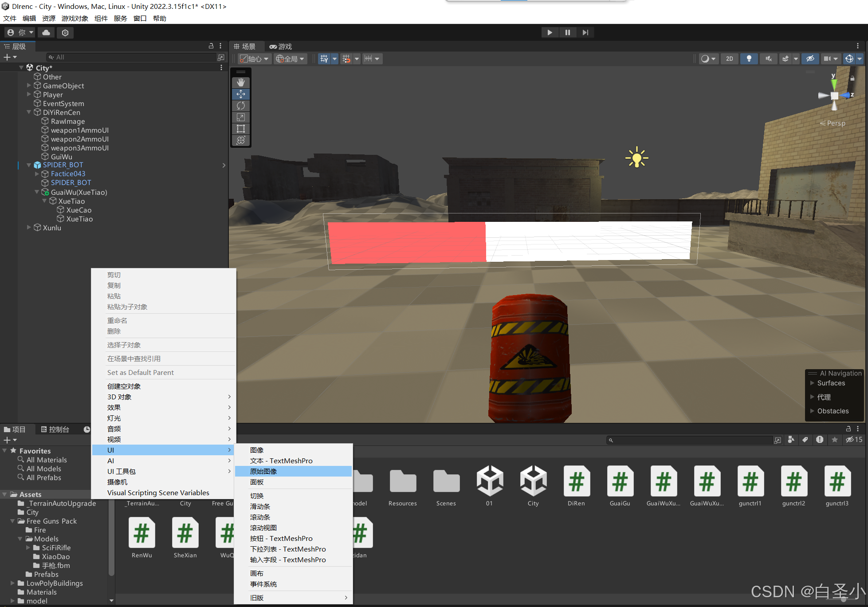Toggle hidden objects visibility in scene

(810, 59)
